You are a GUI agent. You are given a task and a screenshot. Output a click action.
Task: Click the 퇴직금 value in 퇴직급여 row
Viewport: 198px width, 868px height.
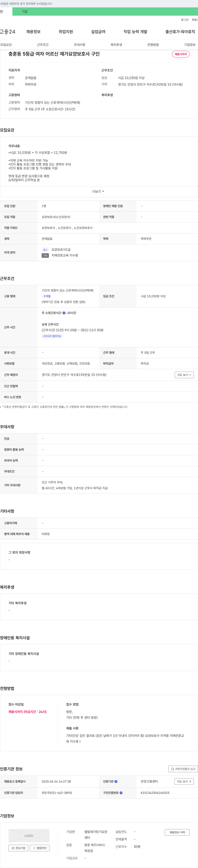145,364
